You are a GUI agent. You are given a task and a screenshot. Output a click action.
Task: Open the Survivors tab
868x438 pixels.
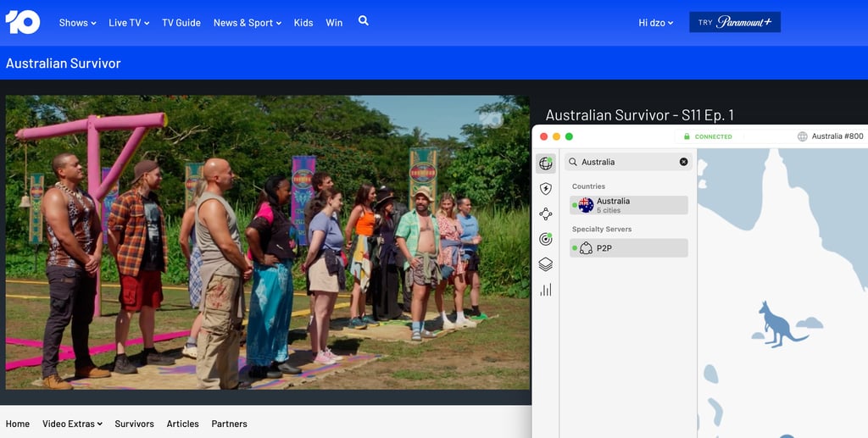(135, 424)
